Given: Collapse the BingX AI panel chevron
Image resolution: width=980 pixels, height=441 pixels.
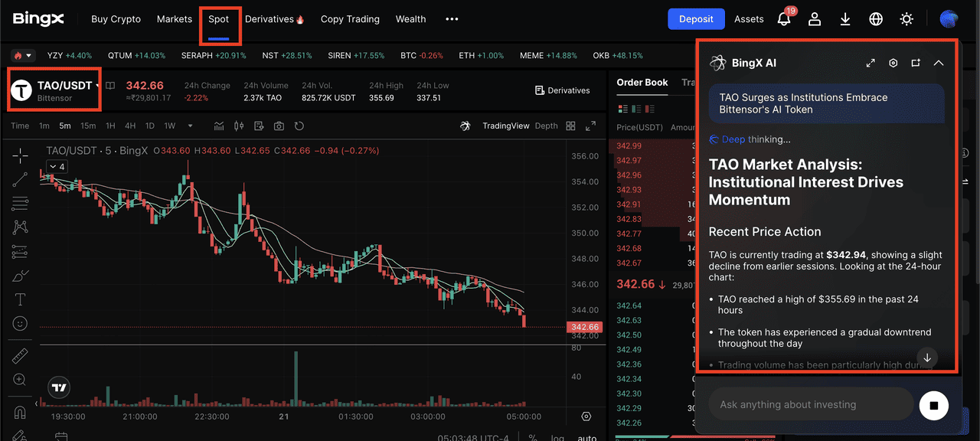Looking at the screenshot, I should pyautogui.click(x=939, y=63).
